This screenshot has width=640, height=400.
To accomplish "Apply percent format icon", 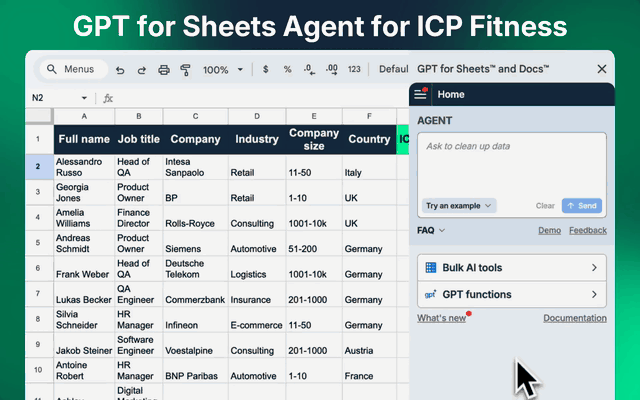I will point(287,69).
